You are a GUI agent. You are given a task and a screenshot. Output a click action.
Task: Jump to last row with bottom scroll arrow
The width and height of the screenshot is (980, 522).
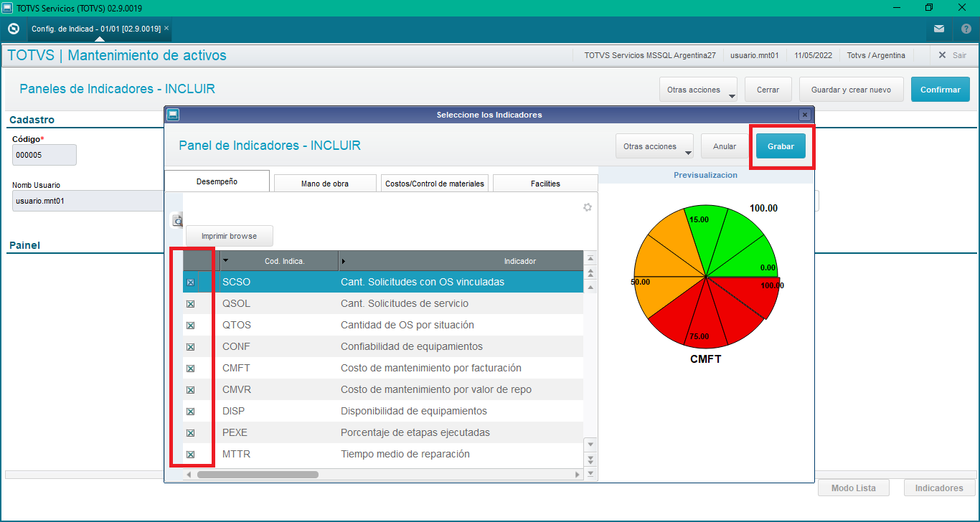point(591,473)
